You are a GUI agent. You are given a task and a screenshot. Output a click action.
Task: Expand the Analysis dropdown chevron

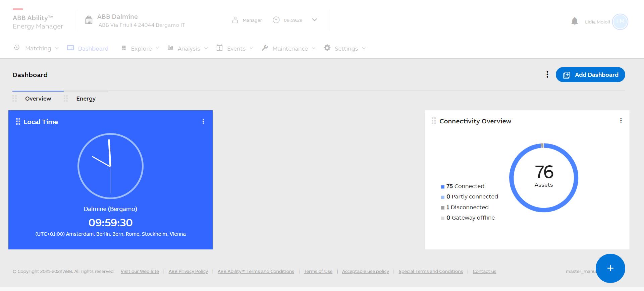(x=206, y=48)
